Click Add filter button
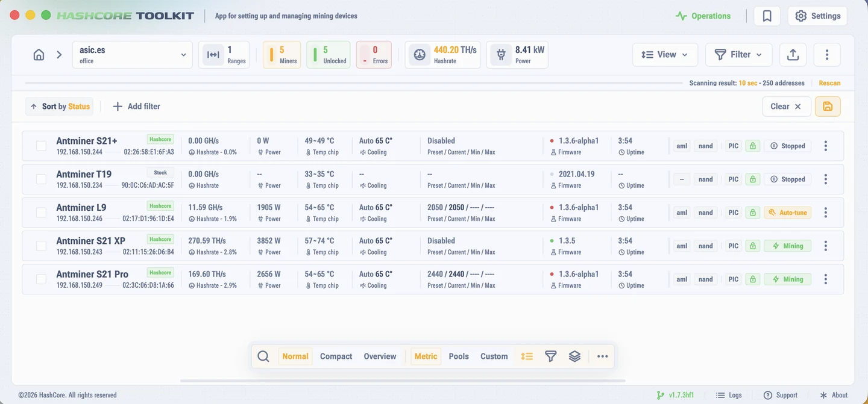The width and height of the screenshot is (868, 404). (137, 107)
